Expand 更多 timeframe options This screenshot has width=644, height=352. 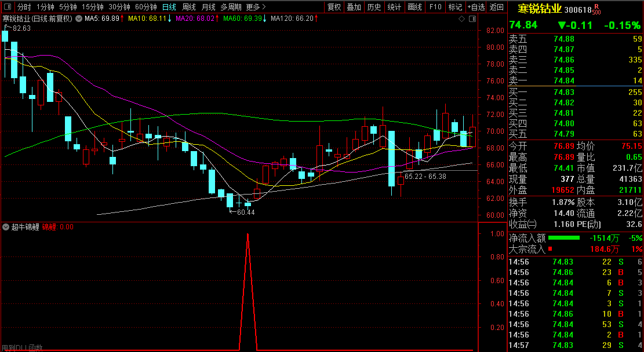[256, 7]
